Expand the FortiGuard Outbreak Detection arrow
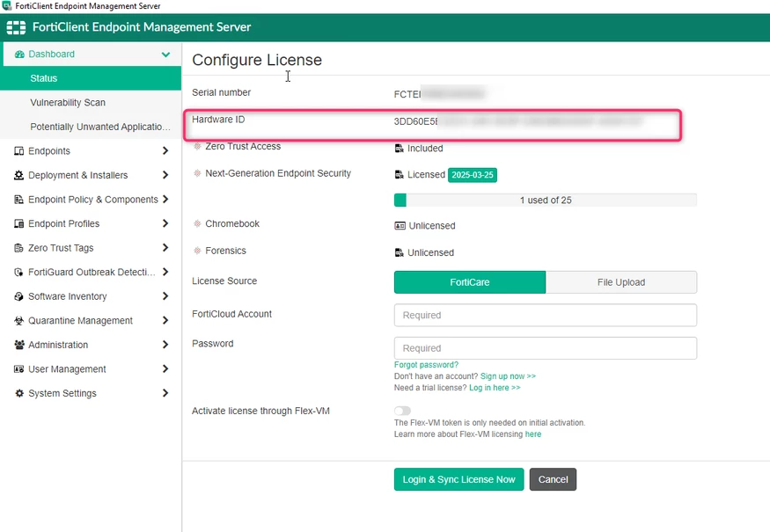 point(165,272)
